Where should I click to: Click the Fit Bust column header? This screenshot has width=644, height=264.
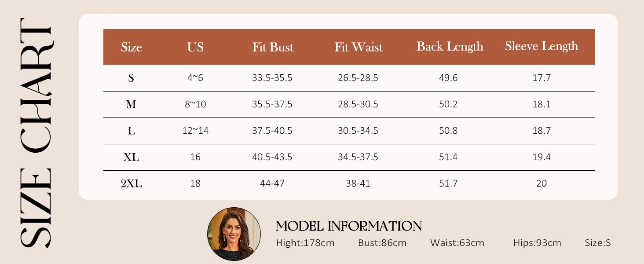273,47
